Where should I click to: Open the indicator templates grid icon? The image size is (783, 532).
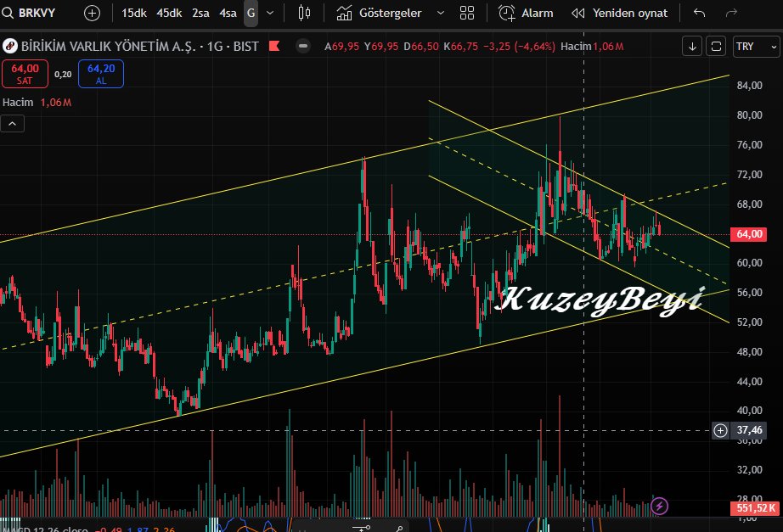pos(467,13)
